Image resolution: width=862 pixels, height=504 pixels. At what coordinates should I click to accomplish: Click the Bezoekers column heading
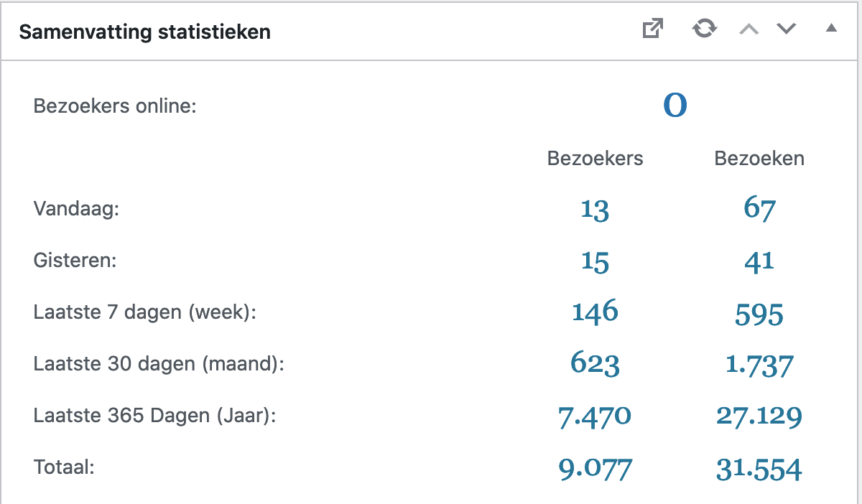pyautogui.click(x=595, y=159)
